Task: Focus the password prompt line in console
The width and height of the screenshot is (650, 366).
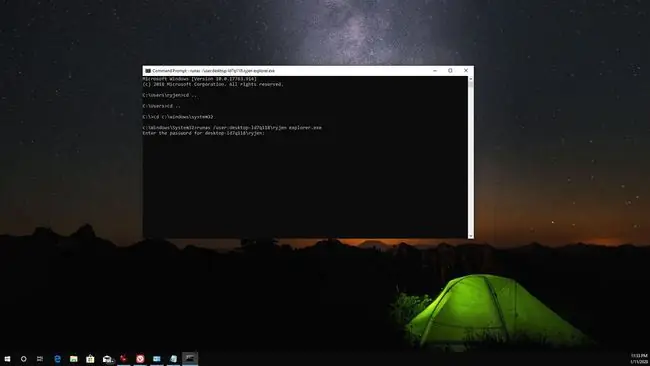Action: [204, 133]
